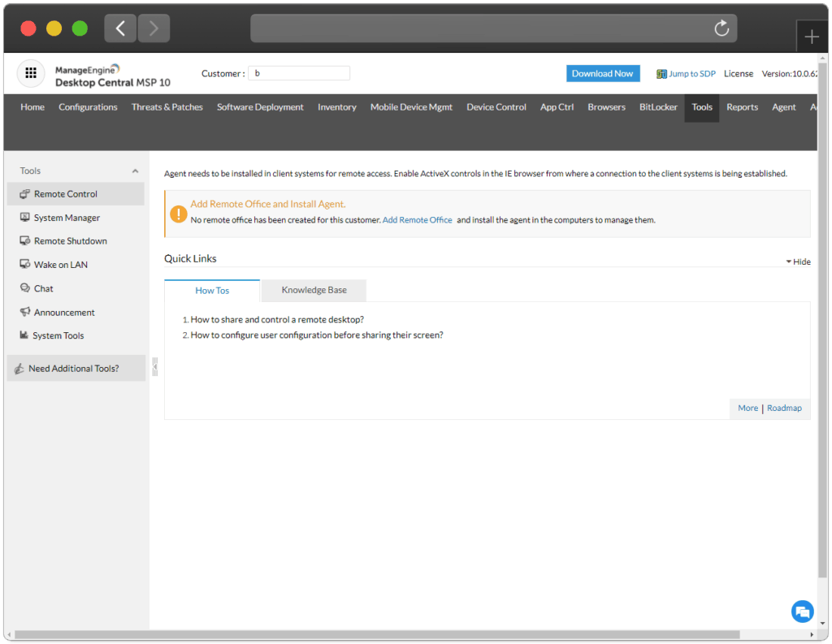The image size is (832, 644).
Task: Click the Need Additional Tools pencil icon
Action: point(19,368)
